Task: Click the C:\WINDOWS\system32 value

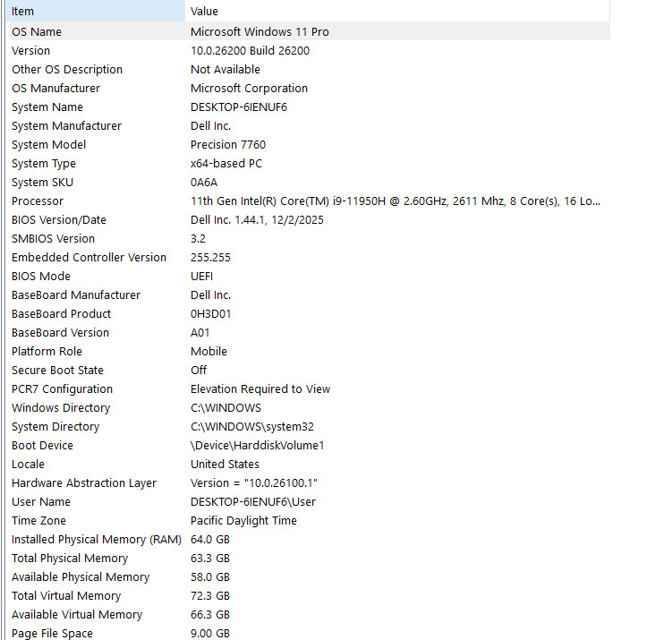Action: (x=252, y=427)
